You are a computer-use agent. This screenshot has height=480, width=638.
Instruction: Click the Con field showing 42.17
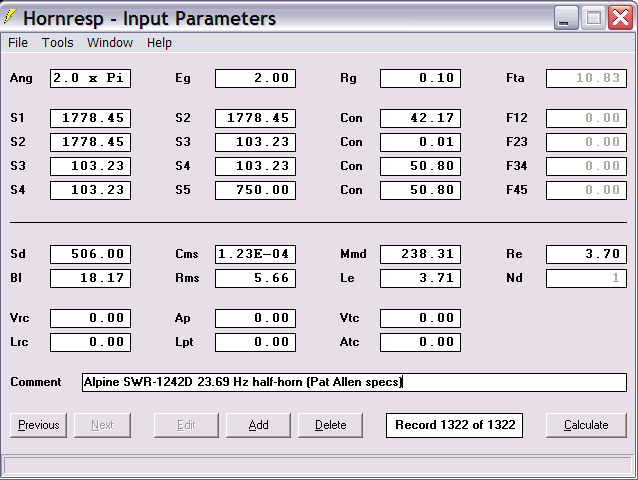420,118
